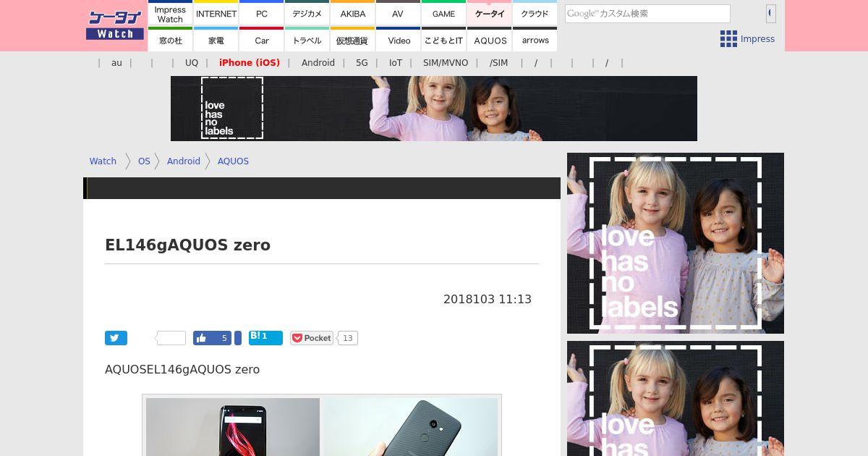Open the 家電 Watch tab
868x456 pixels.
pyautogui.click(x=216, y=40)
